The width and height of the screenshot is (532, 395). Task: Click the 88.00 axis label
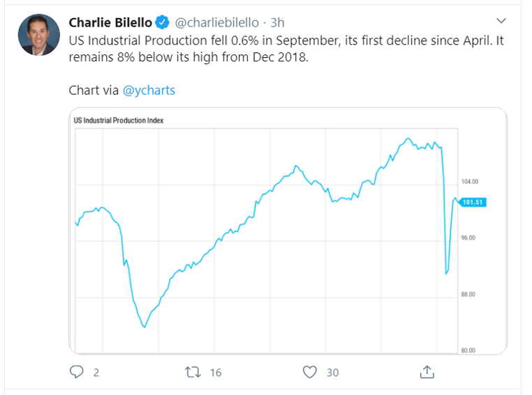click(469, 294)
